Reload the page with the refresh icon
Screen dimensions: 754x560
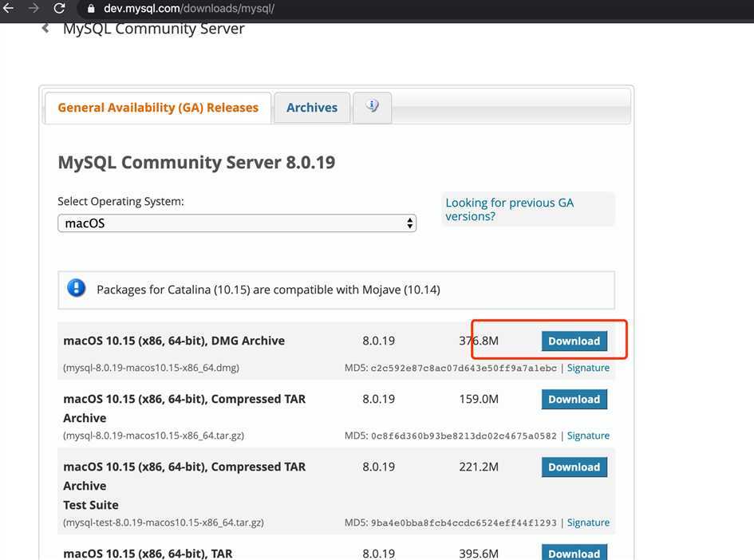59,8
